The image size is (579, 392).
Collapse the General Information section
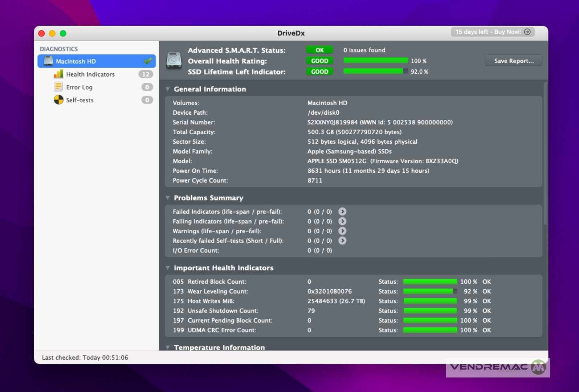168,89
